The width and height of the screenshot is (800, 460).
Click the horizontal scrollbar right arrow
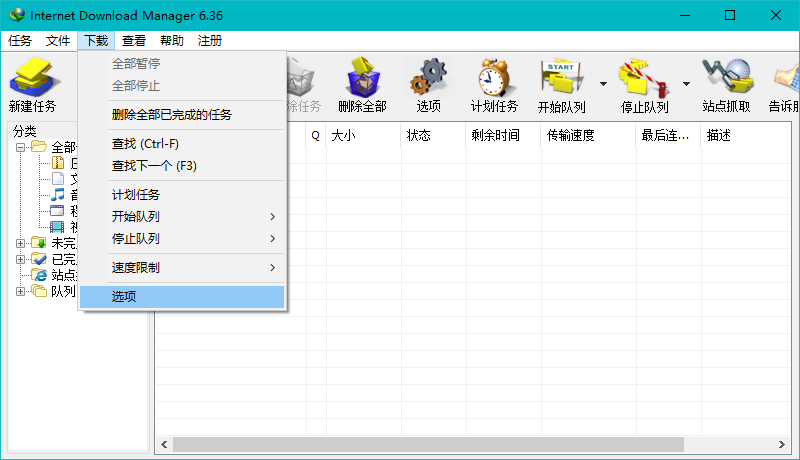point(782,444)
